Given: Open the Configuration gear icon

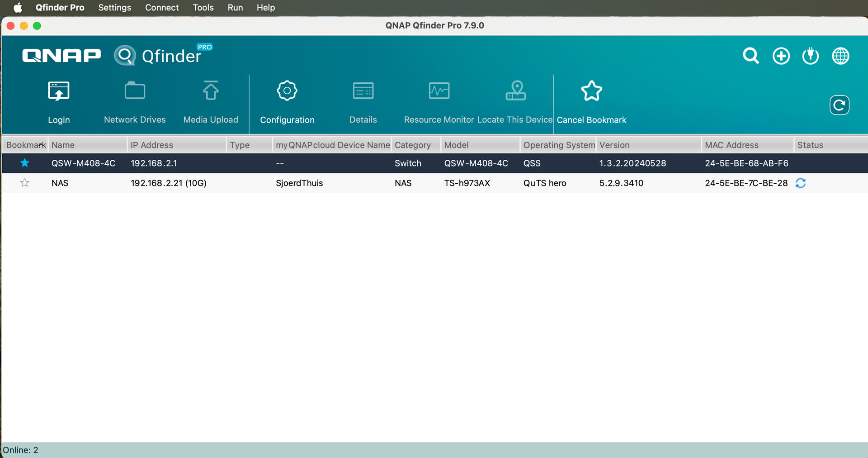Looking at the screenshot, I should (287, 91).
